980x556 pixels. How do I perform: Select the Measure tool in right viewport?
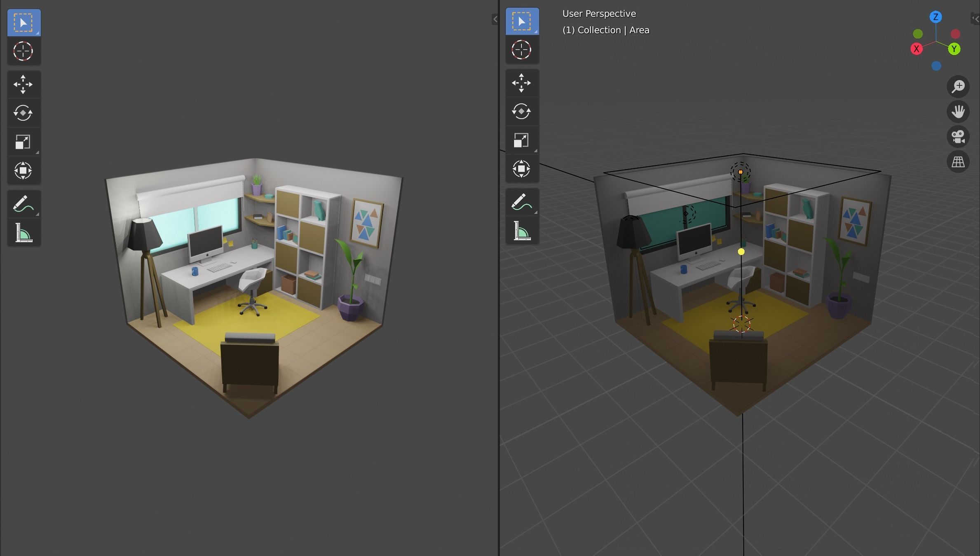click(522, 231)
